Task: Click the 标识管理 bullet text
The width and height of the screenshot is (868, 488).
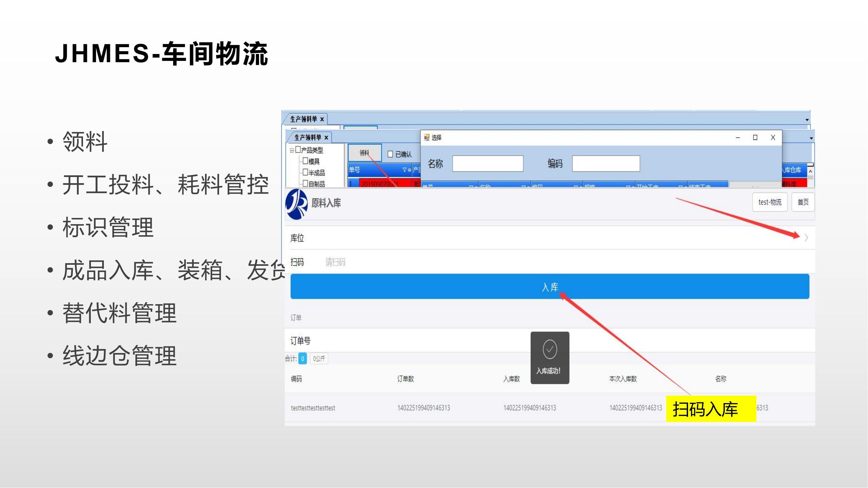Action: coord(108,227)
